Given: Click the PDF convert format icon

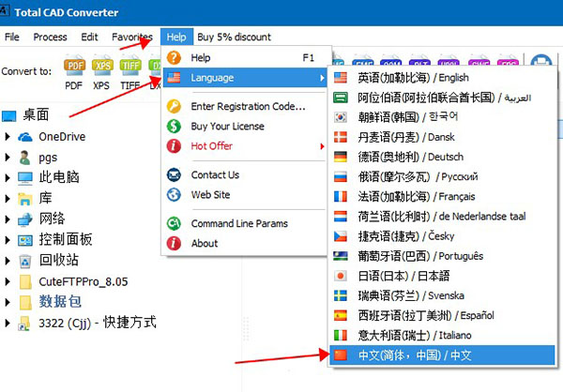Looking at the screenshot, I should 74,67.
